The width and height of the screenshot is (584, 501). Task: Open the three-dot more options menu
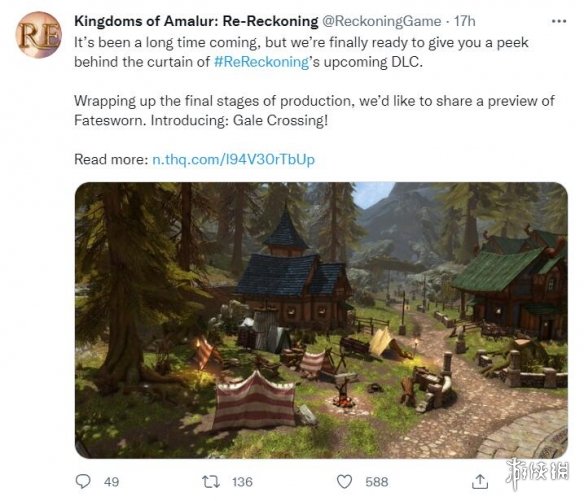559,21
